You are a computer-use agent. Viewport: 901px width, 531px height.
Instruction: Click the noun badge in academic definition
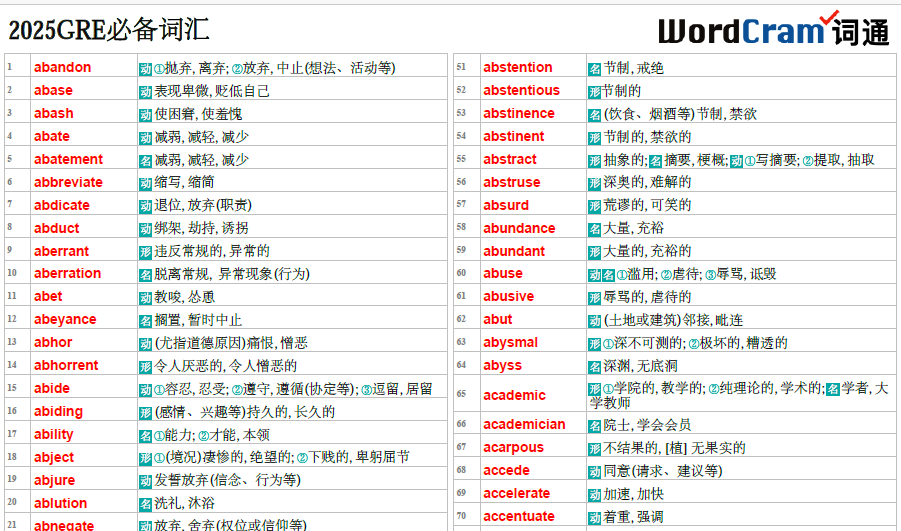(x=832, y=388)
